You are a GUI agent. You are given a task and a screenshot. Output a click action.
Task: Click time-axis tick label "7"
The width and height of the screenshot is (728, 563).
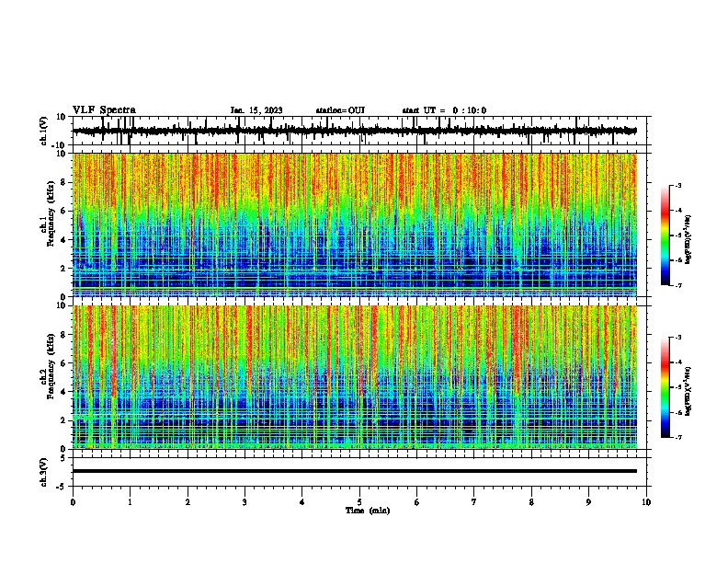tap(474, 502)
